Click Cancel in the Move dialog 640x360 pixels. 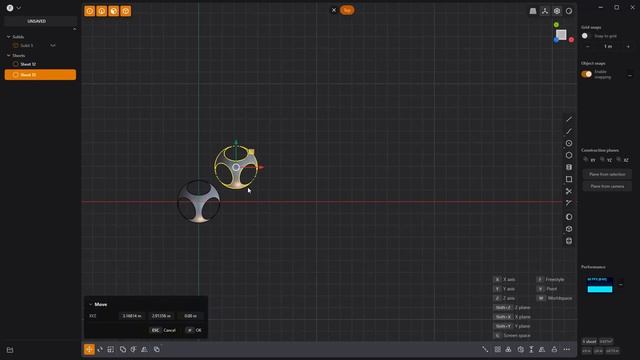coord(164,330)
